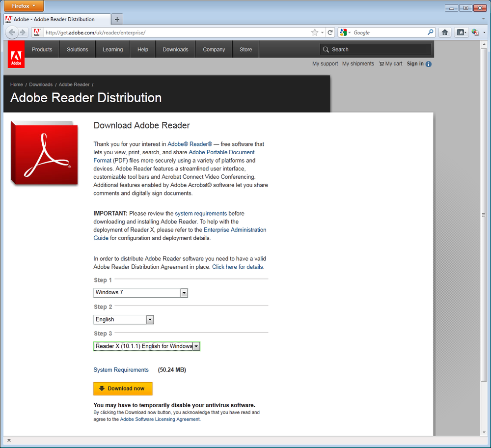
Task: Expand the Reader X version dropdown in Step 3
Action: click(196, 346)
